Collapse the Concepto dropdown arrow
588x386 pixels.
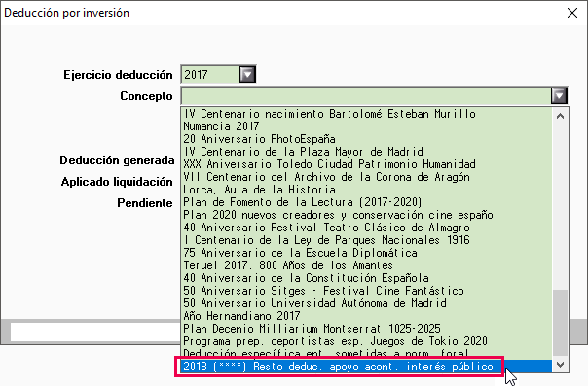tap(559, 96)
